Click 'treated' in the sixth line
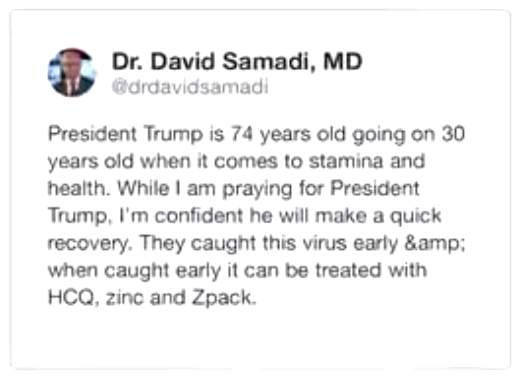Image resolution: width=521 pixels, height=386 pixels. pyautogui.click(x=348, y=270)
